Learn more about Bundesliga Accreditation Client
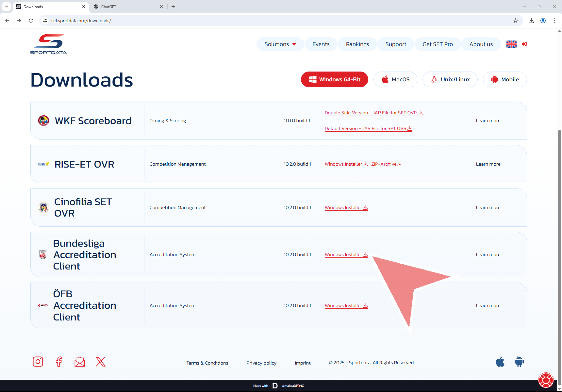The width and height of the screenshot is (562, 392). (488, 254)
